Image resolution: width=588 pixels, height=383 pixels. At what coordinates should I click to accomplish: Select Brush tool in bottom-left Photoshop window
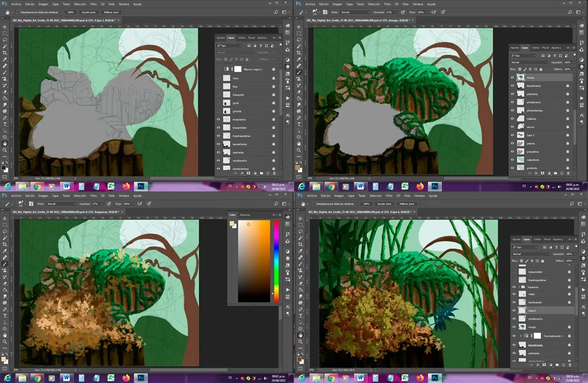[5, 264]
